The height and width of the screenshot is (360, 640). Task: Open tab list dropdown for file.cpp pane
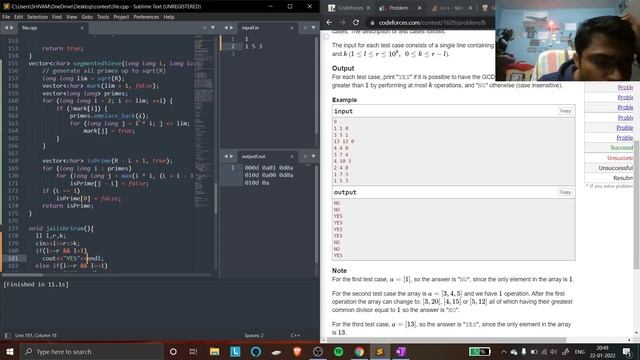[x=213, y=28]
